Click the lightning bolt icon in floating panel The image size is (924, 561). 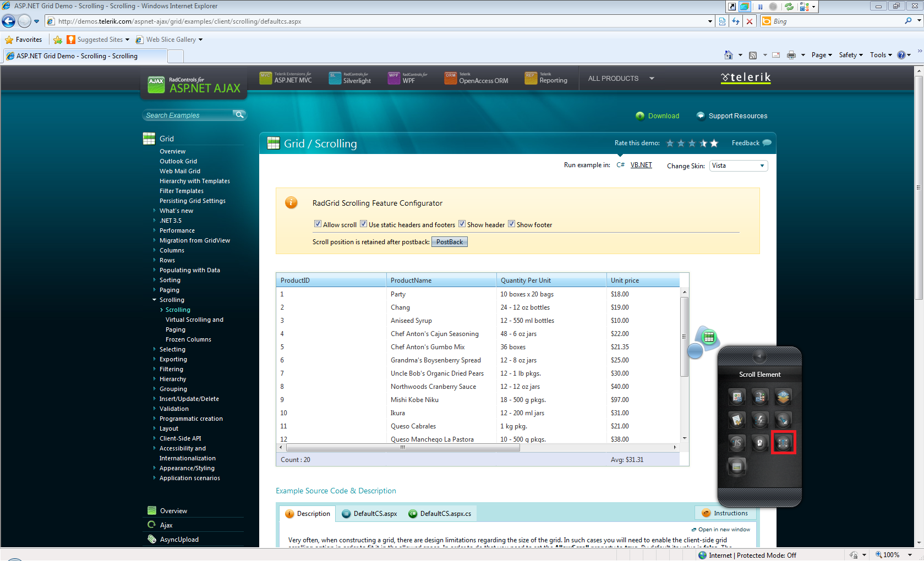click(760, 420)
